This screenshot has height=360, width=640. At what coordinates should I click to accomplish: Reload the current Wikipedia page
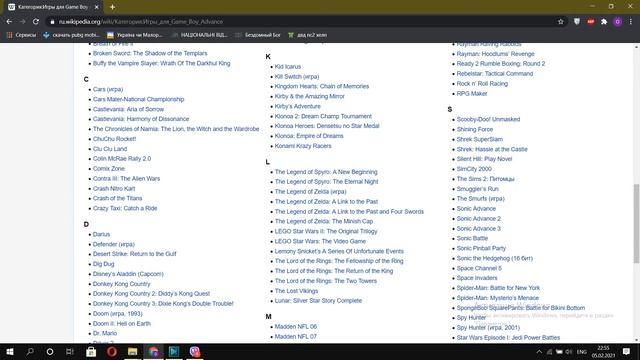click(x=36, y=22)
